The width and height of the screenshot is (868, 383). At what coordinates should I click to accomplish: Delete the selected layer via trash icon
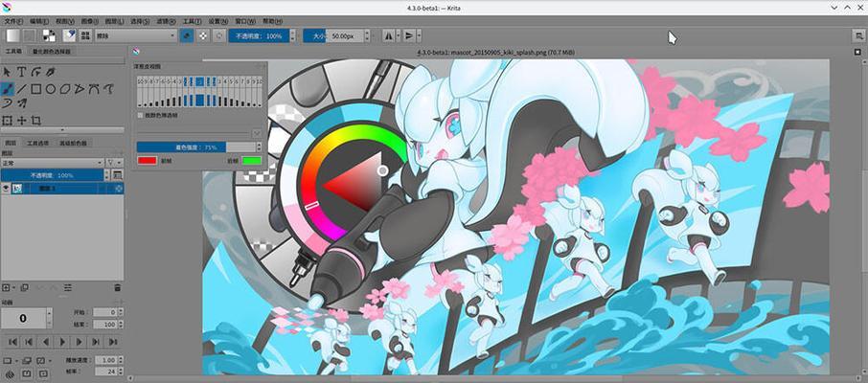pyautogui.click(x=117, y=287)
